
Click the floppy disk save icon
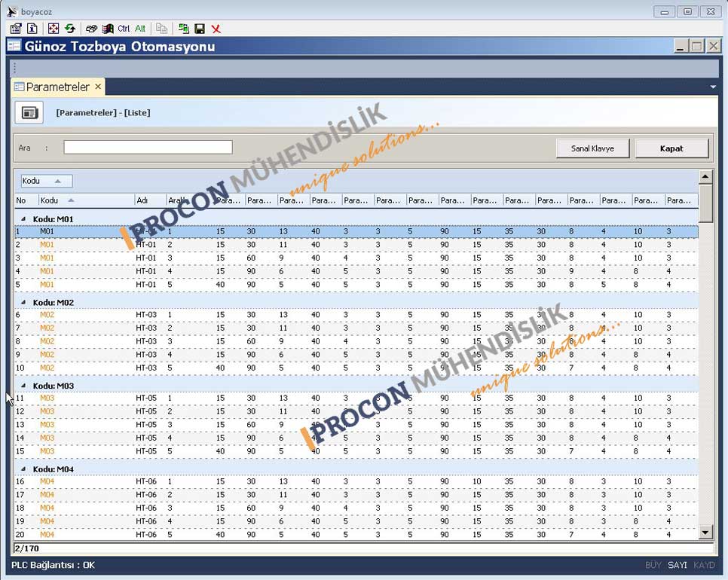coord(200,29)
